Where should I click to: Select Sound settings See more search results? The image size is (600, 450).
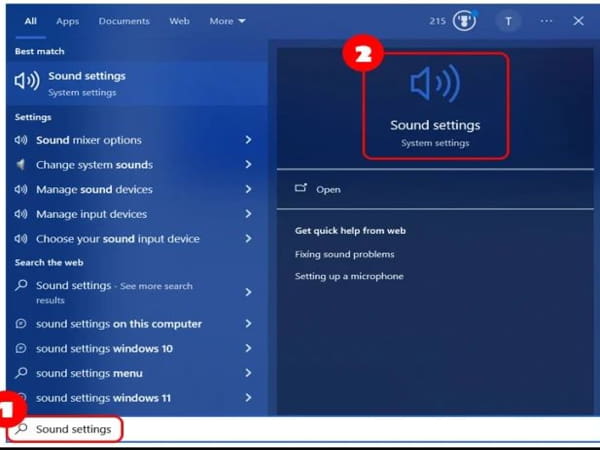[137, 292]
